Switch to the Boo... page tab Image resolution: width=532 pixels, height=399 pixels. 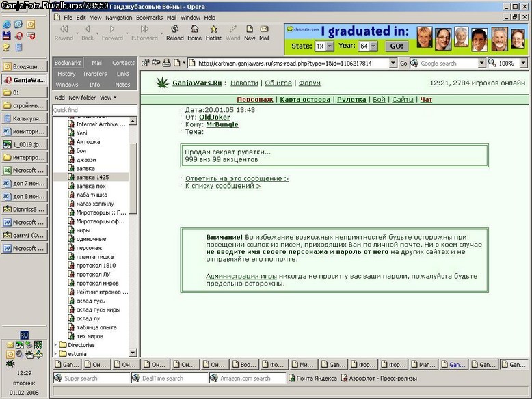pos(245,364)
